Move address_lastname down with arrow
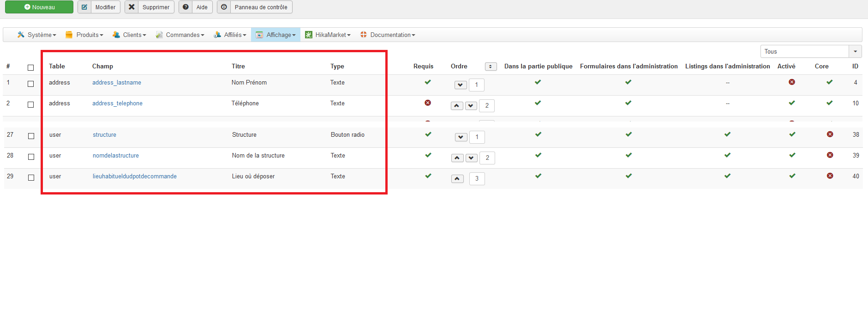 461,85
